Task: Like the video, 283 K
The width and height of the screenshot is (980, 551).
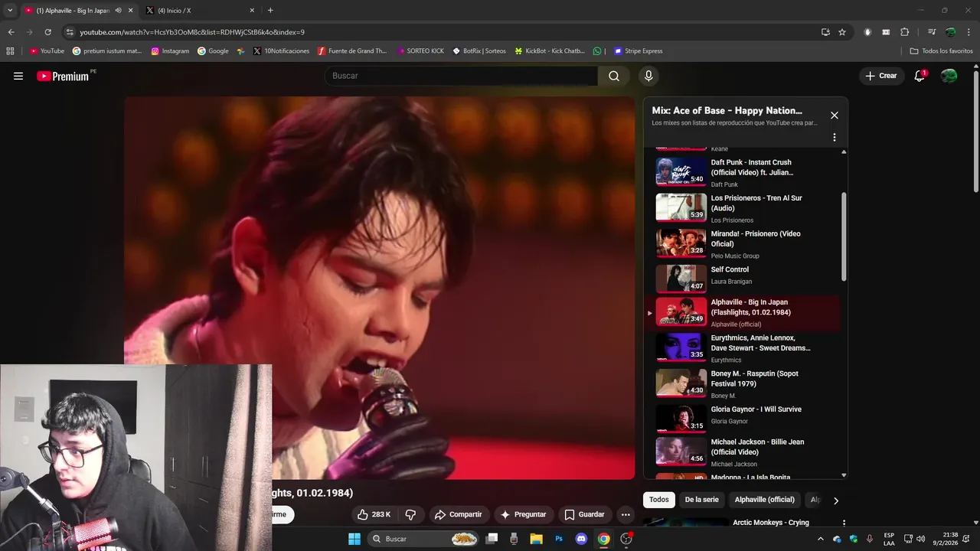Action: click(374, 514)
